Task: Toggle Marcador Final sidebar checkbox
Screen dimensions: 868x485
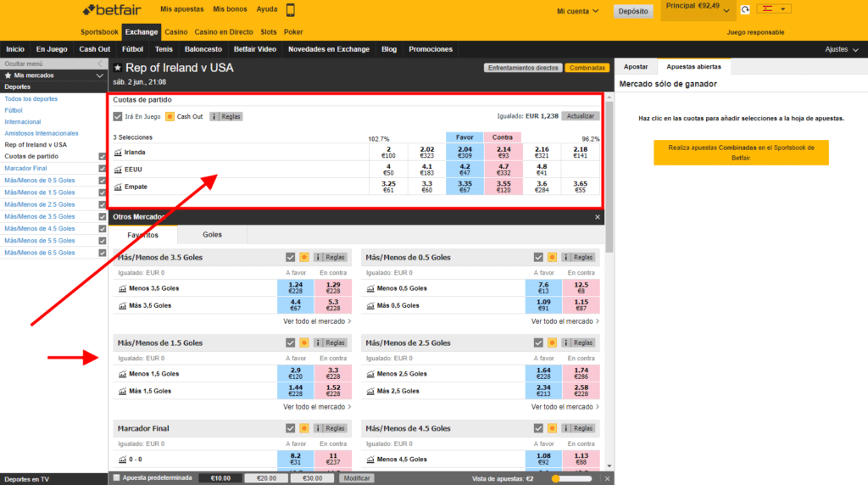Action: [x=102, y=169]
